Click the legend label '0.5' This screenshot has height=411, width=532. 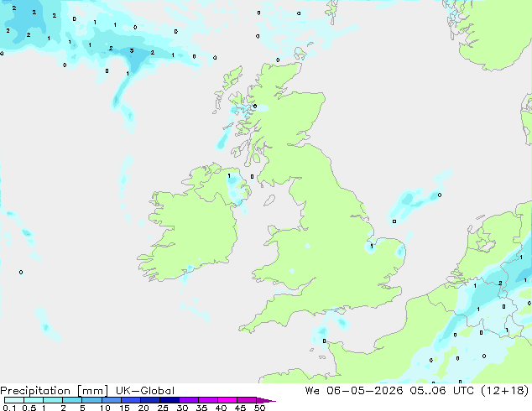tap(29, 408)
